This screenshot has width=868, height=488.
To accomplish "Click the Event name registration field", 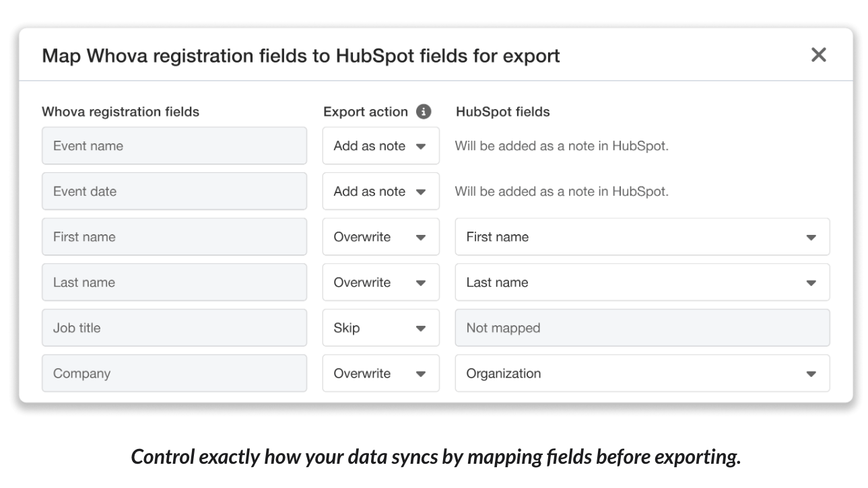I will (174, 146).
